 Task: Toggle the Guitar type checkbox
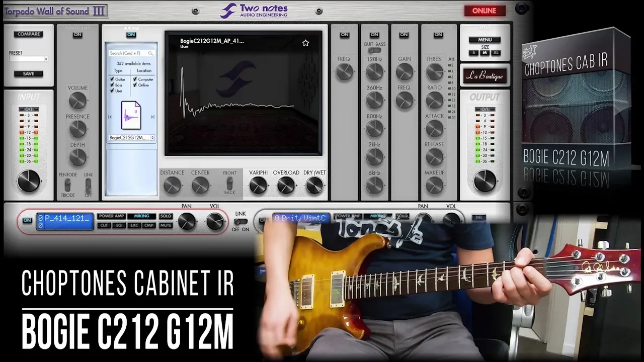pos(112,79)
